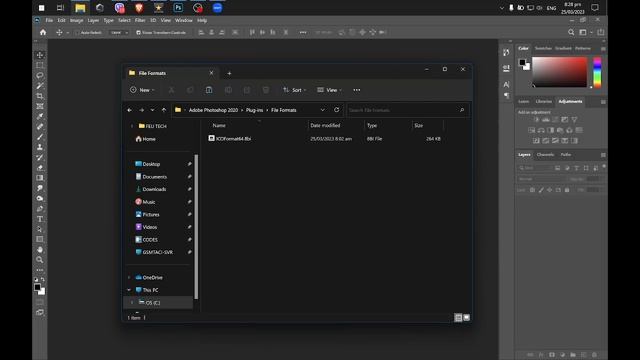Select the Path Selection tool
Image resolution: width=640 pixels, height=360 pixels.
tap(40, 229)
